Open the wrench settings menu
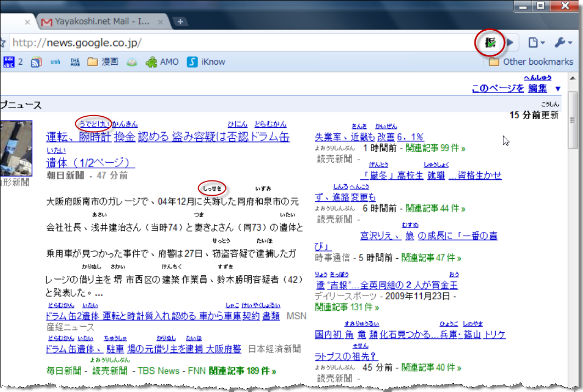This screenshot has width=583, height=392. (x=563, y=43)
